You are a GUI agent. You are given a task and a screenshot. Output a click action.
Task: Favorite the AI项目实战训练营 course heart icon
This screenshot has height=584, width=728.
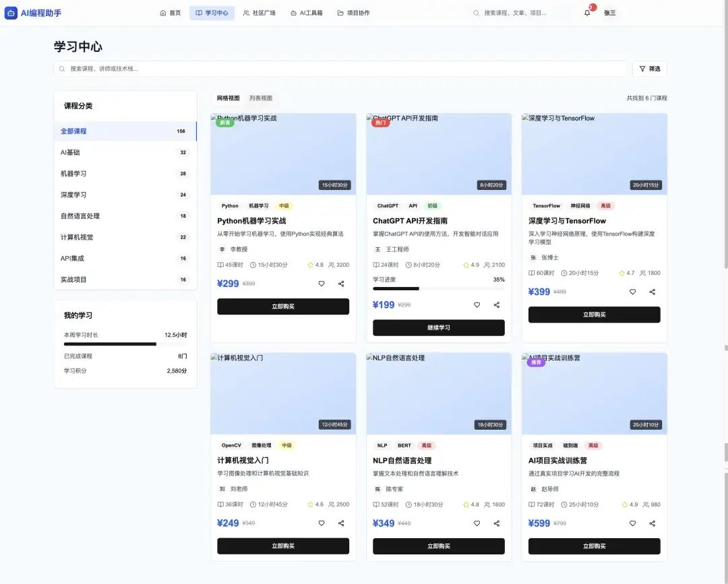[x=632, y=523]
